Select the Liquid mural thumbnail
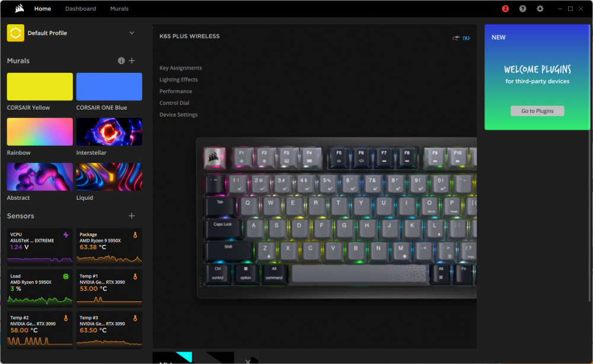593x364 pixels. 109,177
